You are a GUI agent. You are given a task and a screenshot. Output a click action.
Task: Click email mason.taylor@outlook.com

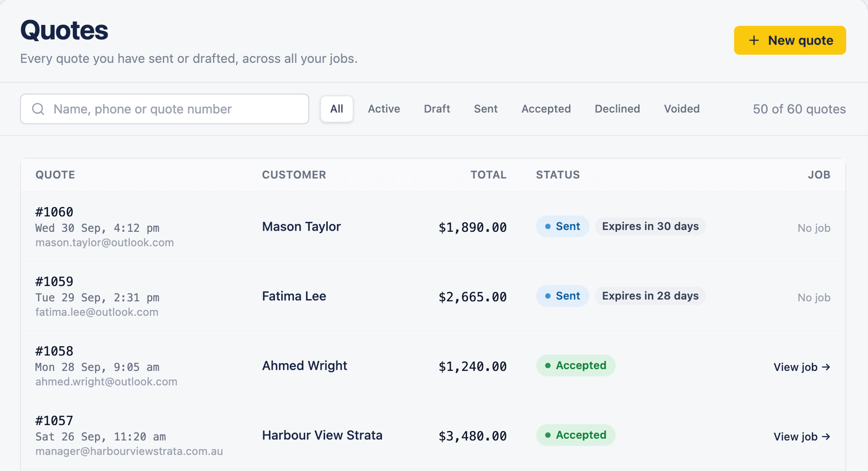[x=105, y=243]
